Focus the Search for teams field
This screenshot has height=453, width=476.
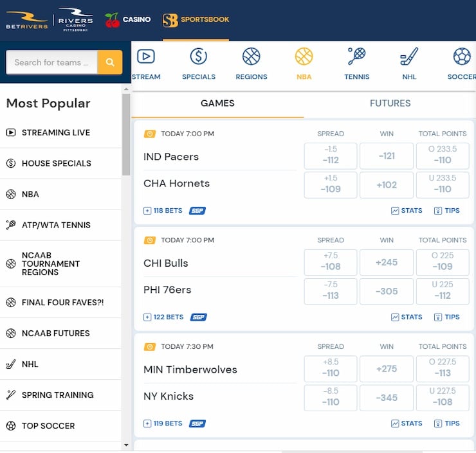pyautogui.click(x=51, y=62)
